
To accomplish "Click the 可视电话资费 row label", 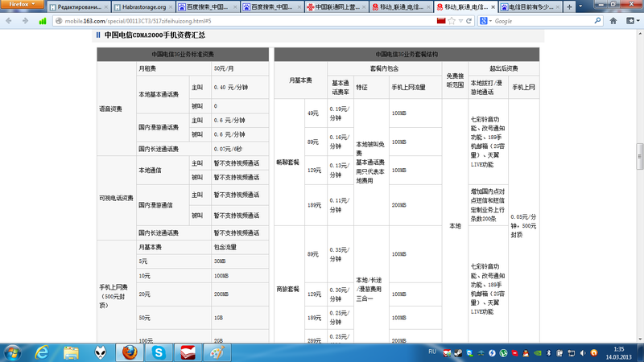I will tap(116, 198).
